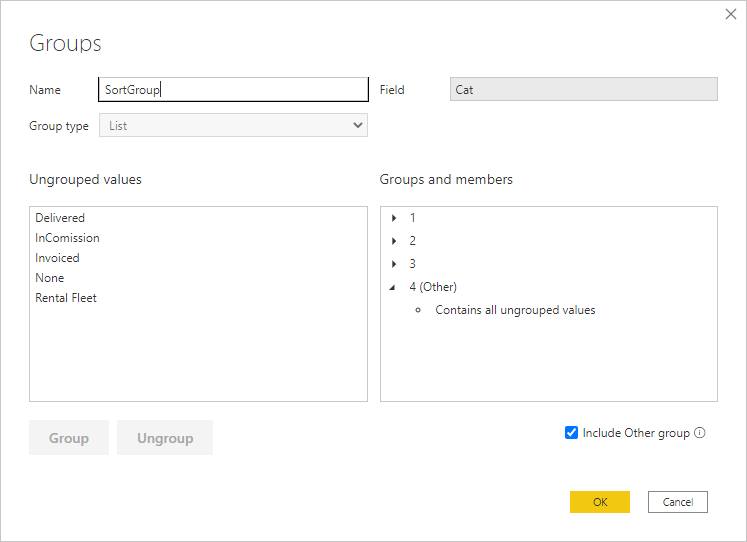
Task: Select Rental Fleet in Ungrouped values
Action: click(x=66, y=298)
